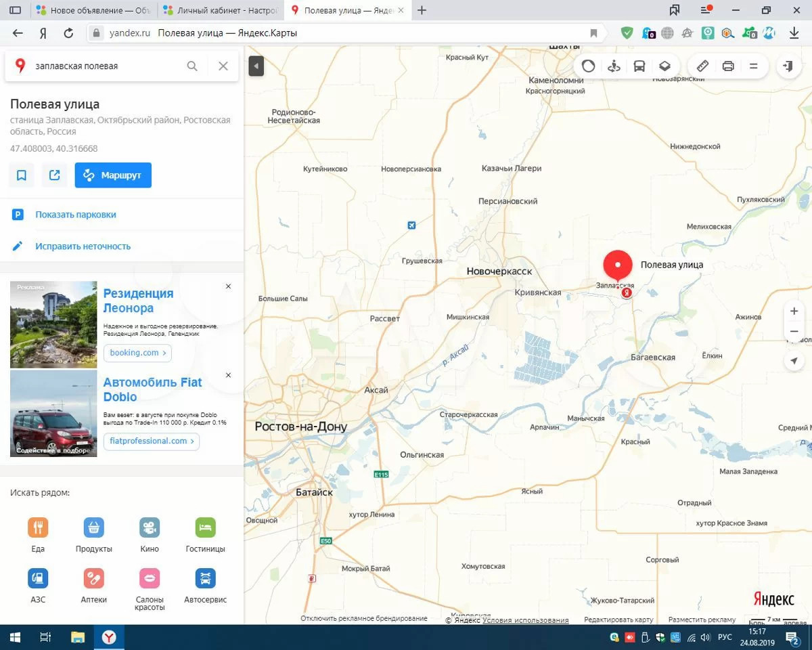
Task: Open the fiatprofessional.com ad link
Action: (x=152, y=441)
